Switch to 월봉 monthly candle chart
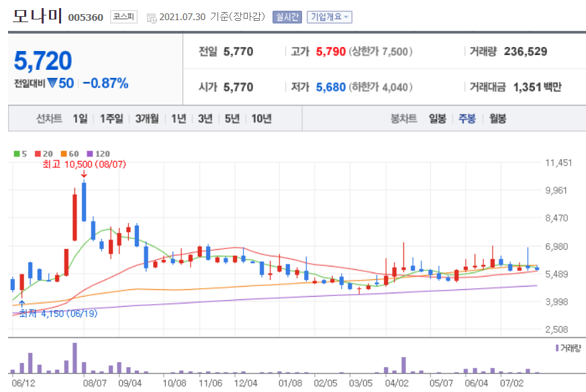Image resolution: width=586 pixels, height=392 pixels. [x=498, y=119]
